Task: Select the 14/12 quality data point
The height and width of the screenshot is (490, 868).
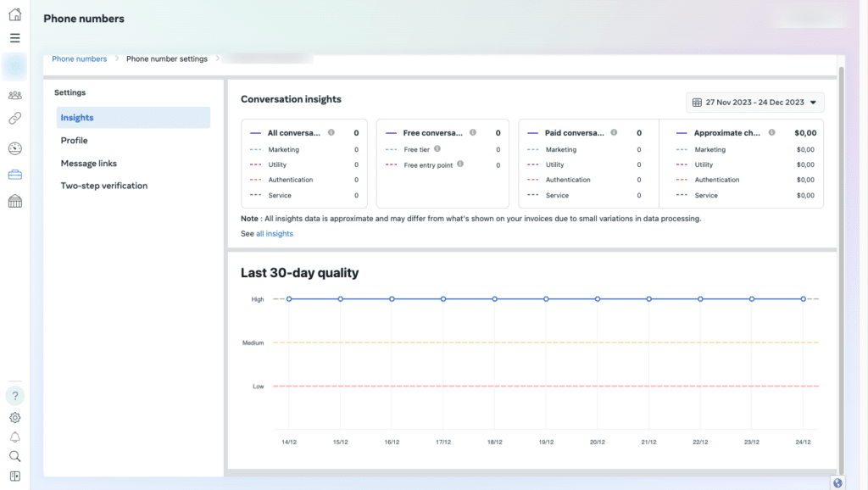Action: [289, 299]
